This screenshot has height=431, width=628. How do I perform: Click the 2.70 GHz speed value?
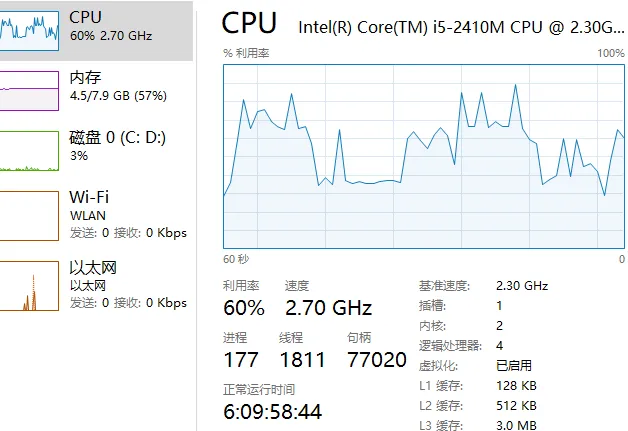(x=329, y=308)
